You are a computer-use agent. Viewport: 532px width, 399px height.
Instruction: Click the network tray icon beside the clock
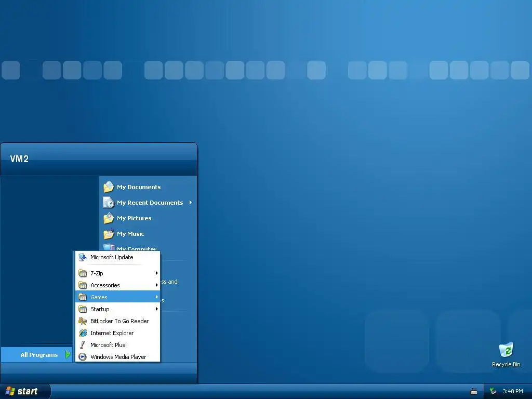(x=493, y=391)
